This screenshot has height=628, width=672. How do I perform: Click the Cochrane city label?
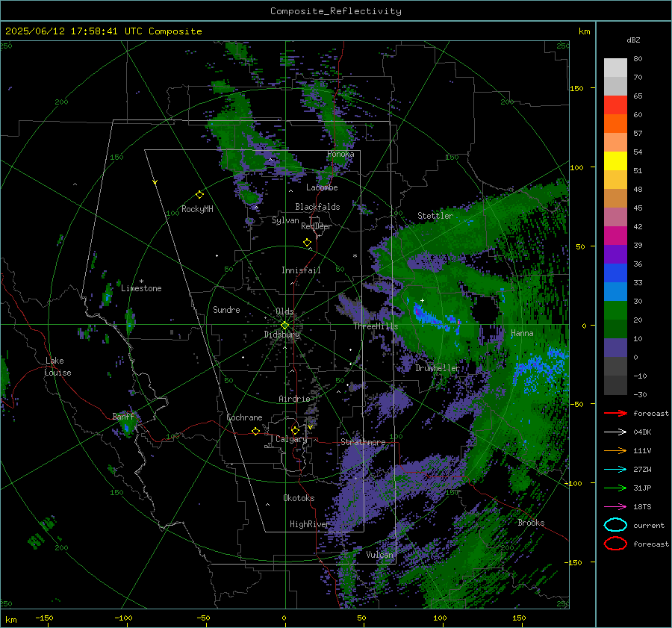click(244, 417)
